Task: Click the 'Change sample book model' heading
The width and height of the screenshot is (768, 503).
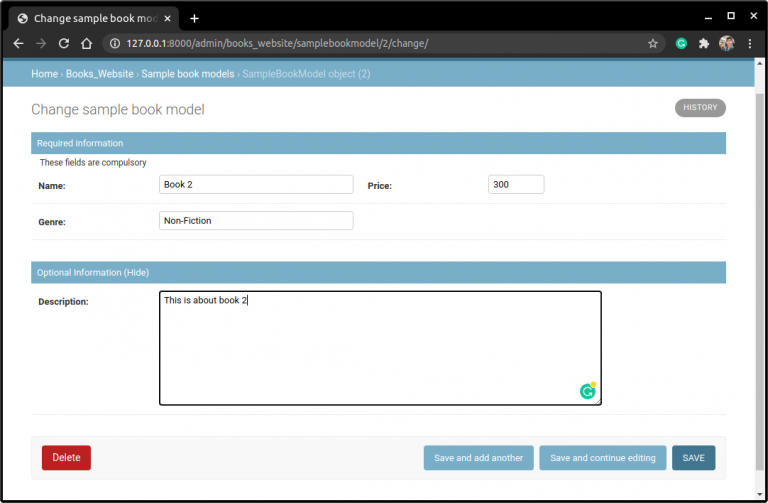Action: coord(118,110)
